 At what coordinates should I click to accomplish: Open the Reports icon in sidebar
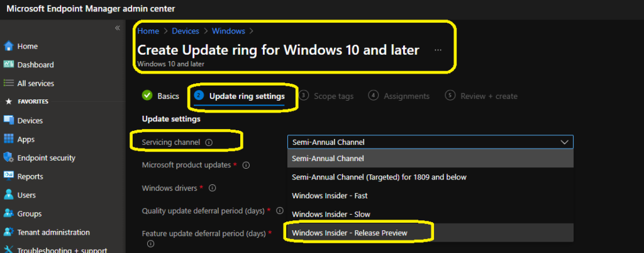coord(9,176)
